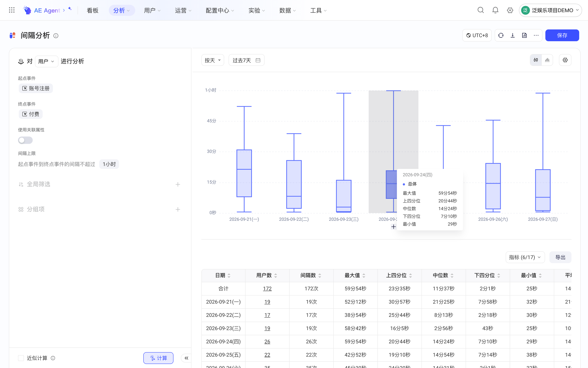Viewport: 588px width, 368px height.
Task: Toggle the 使用关联属性 switch
Action: (25, 140)
